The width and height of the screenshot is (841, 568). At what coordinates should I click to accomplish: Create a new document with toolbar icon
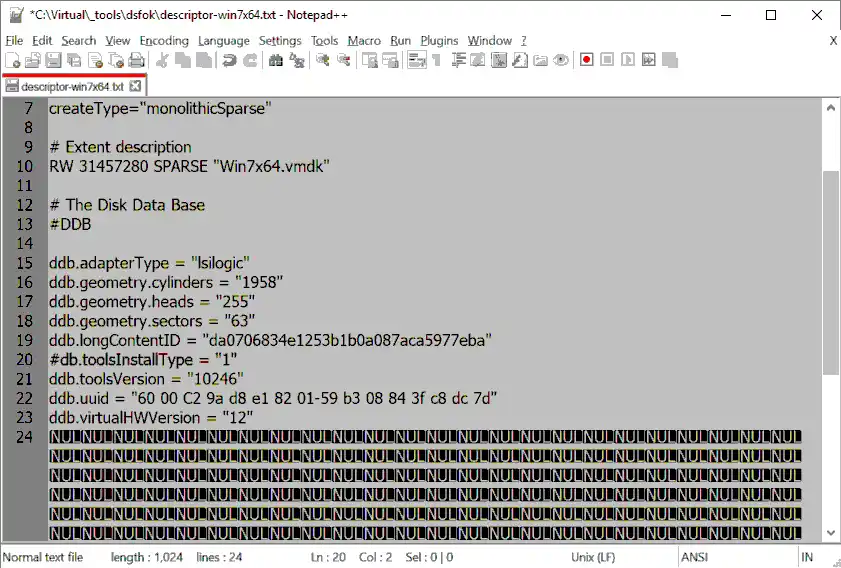[x=12, y=60]
